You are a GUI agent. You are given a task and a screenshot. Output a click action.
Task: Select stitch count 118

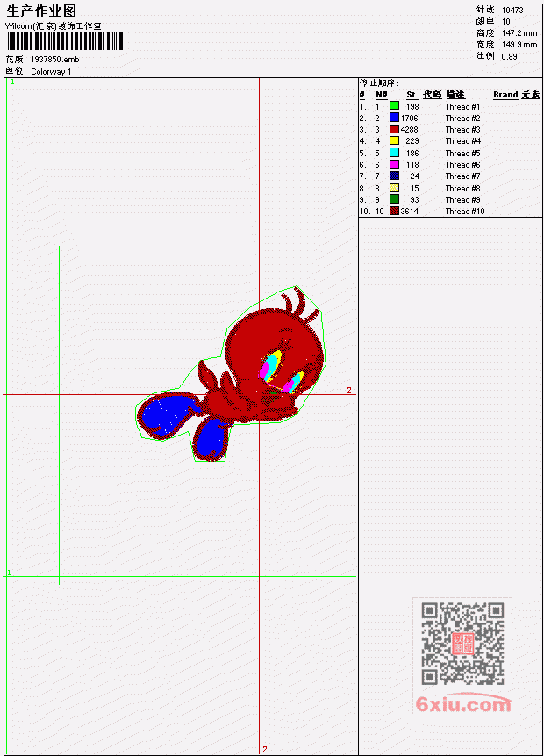point(412,165)
